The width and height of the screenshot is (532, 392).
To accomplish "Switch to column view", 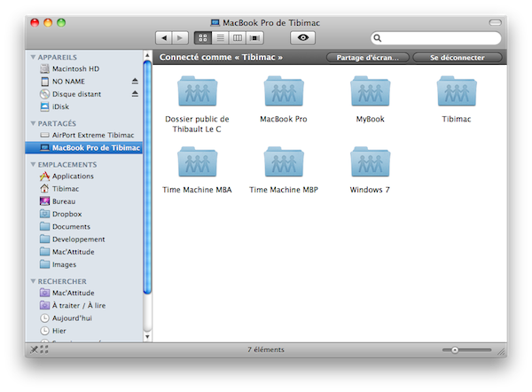I will 238,38.
